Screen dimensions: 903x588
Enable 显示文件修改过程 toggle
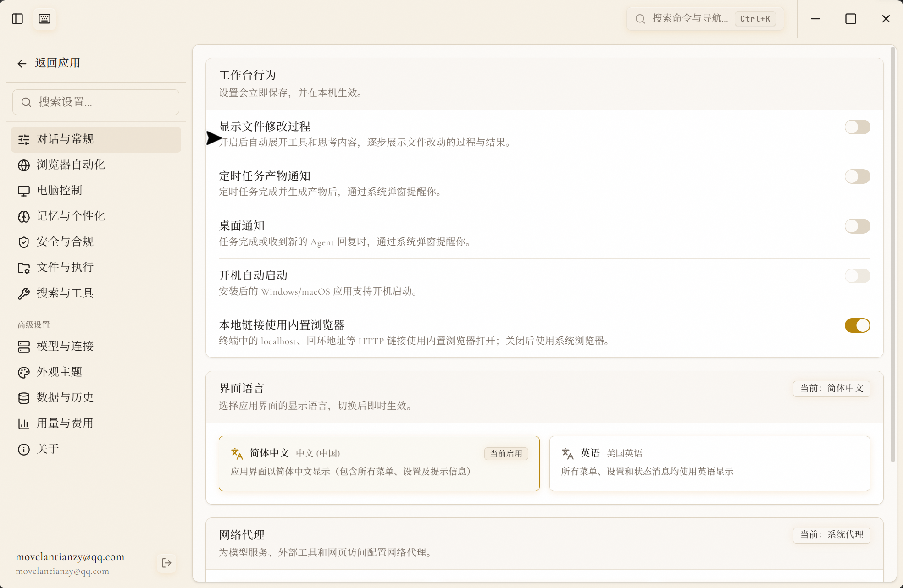(857, 127)
